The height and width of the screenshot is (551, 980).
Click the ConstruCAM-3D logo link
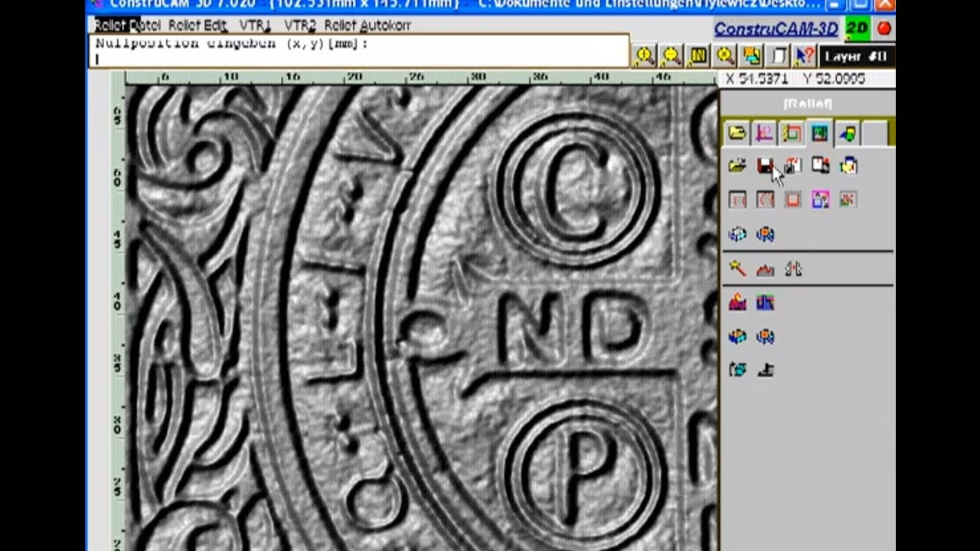pos(776,29)
